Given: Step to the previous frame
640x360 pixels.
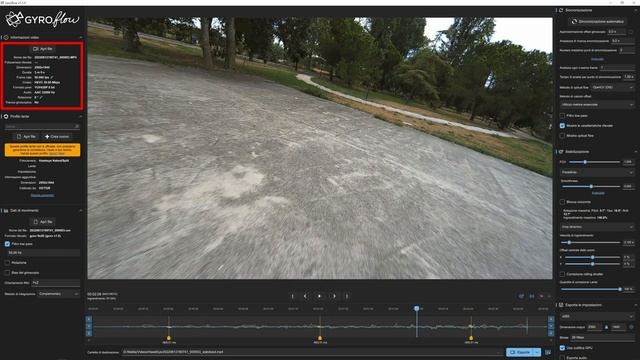Looking at the screenshot, I should click(x=305, y=296).
